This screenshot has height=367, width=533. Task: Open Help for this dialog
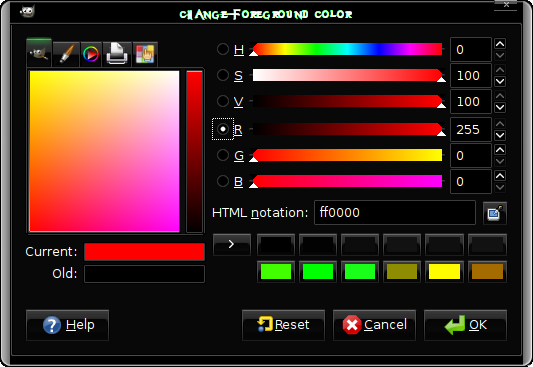point(67,325)
